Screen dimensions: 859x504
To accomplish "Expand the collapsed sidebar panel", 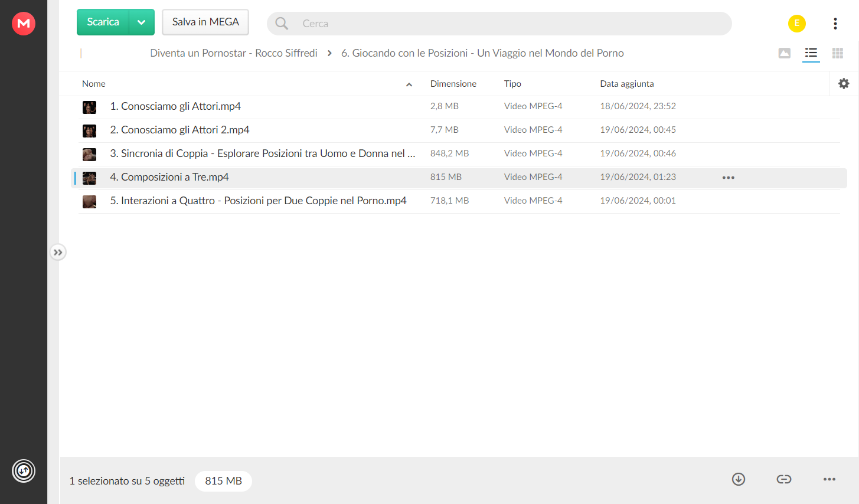I will [58, 253].
